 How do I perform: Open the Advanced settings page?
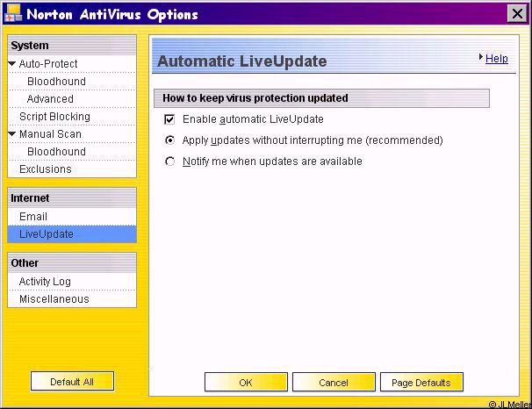[50, 99]
